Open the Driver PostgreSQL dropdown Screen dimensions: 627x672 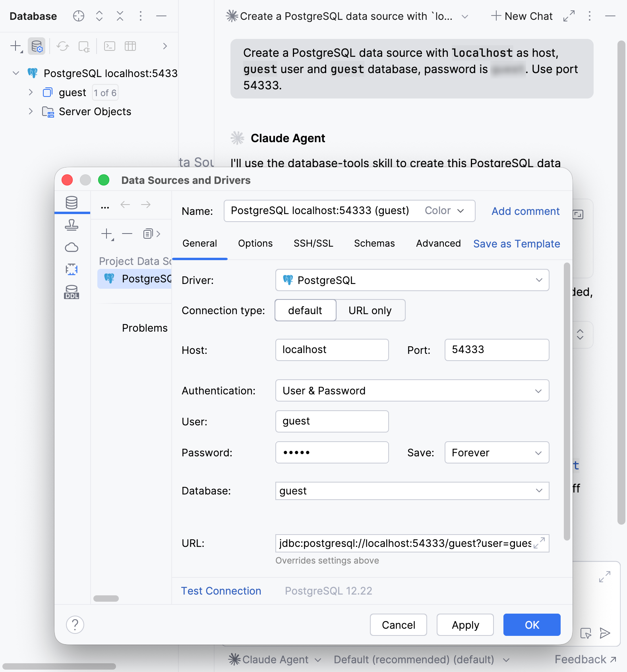pyautogui.click(x=412, y=280)
